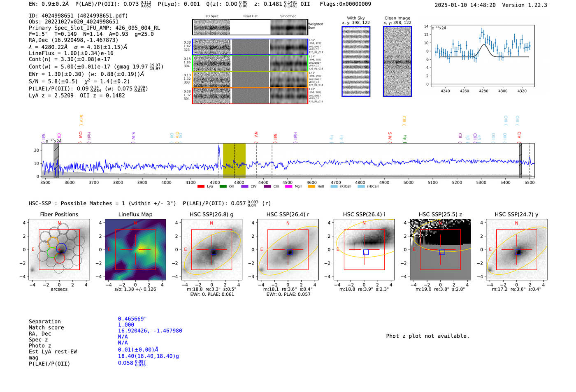This screenshot has width=576, height=392.
Task: Select the blue-bordered 2D fiber spectrum row
Action: click(250, 47)
